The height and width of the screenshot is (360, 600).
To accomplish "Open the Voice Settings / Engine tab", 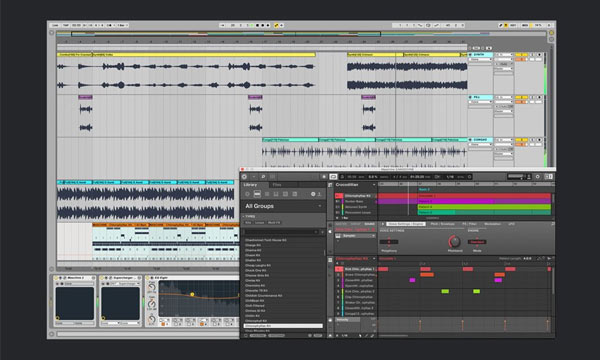I will [x=406, y=224].
